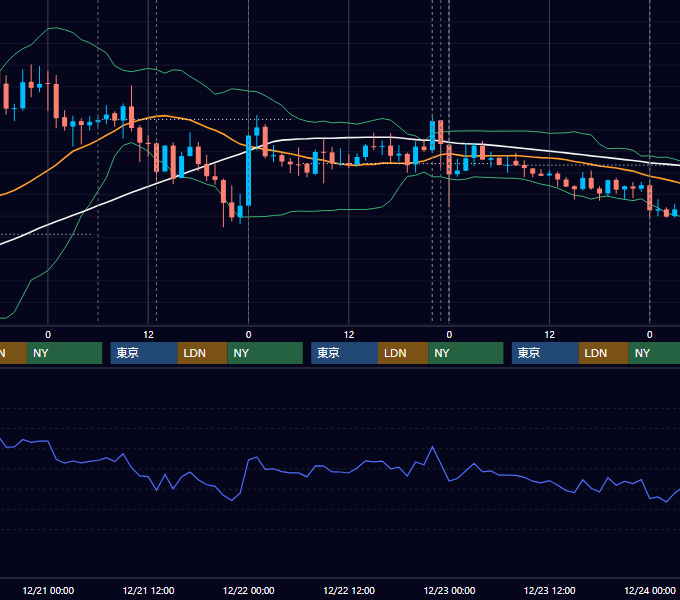
Task: Click the NY session block spanning 12/22 00:00
Action: [x=265, y=353]
